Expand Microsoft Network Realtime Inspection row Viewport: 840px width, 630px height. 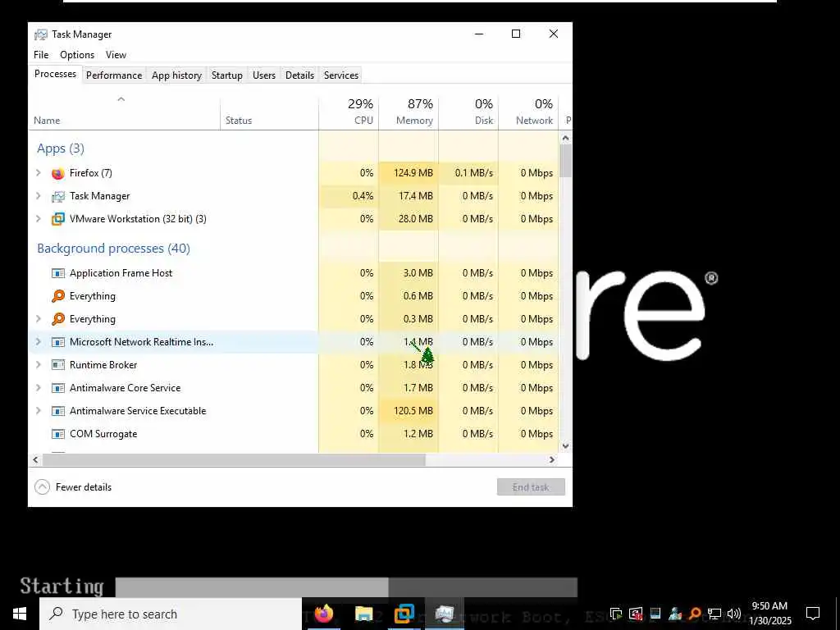click(38, 341)
